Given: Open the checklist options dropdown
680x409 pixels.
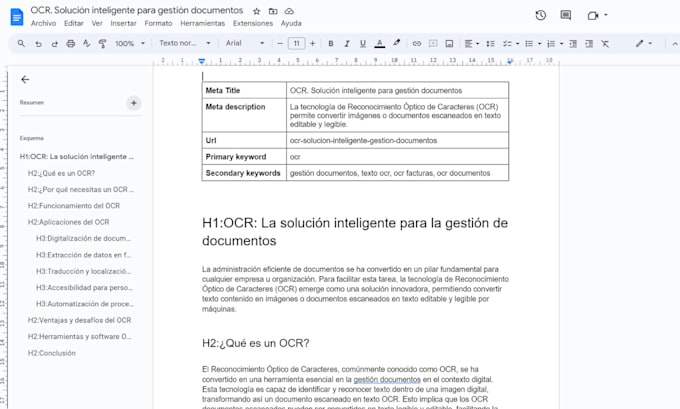Looking at the screenshot, I should [x=511, y=43].
